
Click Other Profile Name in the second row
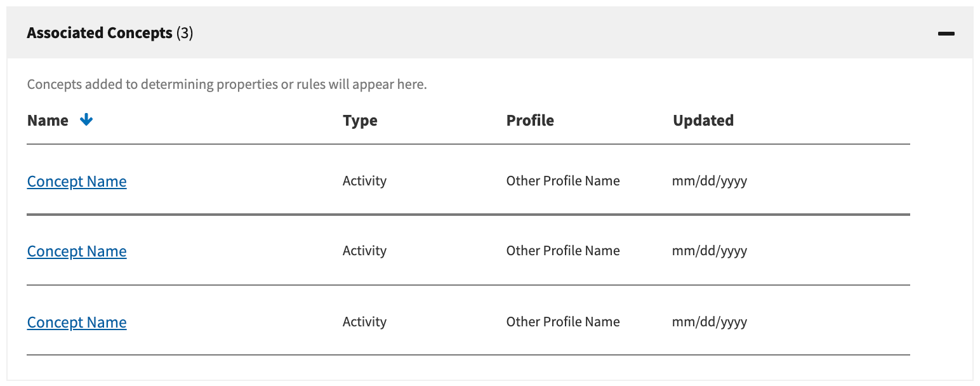pos(563,251)
